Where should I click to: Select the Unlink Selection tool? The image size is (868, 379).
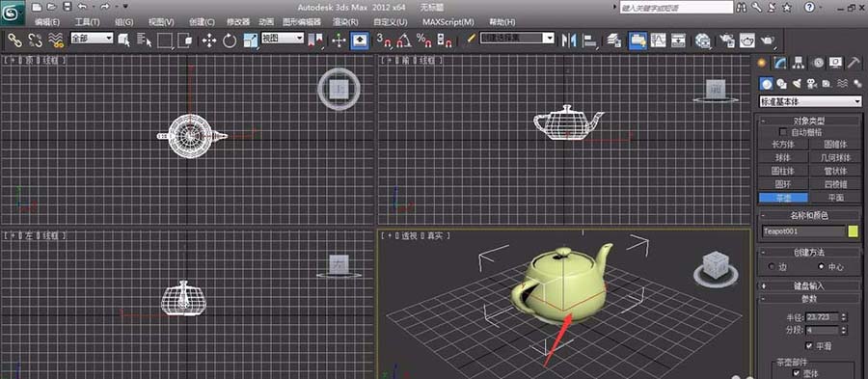[x=35, y=40]
